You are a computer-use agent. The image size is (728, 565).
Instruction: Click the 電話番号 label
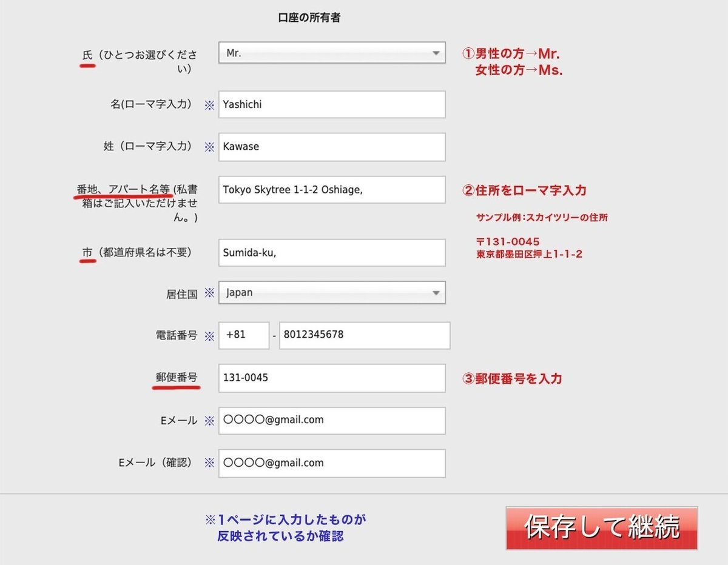(177, 335)
